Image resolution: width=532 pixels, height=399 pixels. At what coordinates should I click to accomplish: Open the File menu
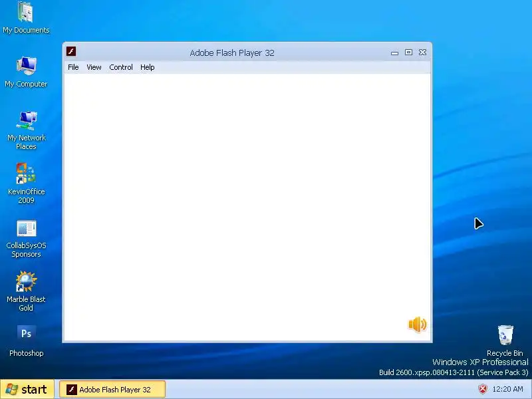73,67
